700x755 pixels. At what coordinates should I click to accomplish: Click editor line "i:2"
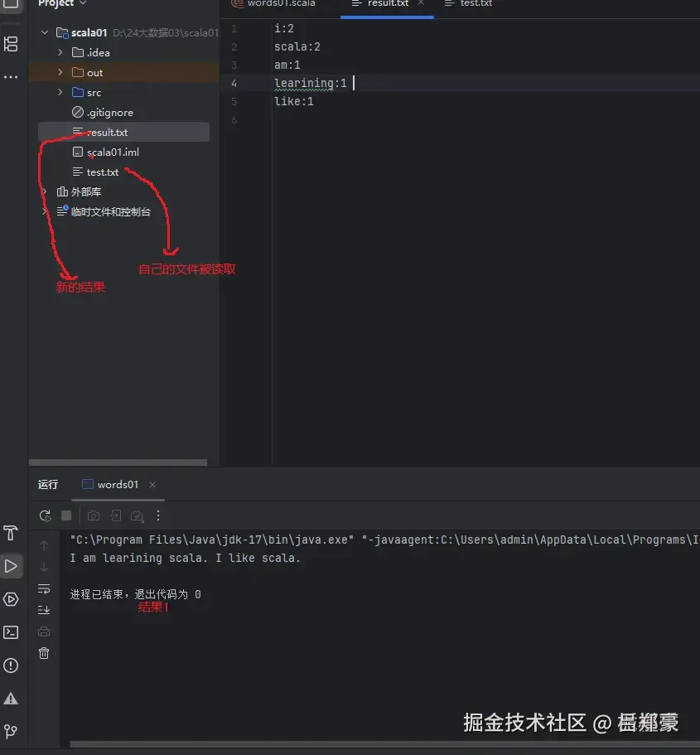[283, 28]
